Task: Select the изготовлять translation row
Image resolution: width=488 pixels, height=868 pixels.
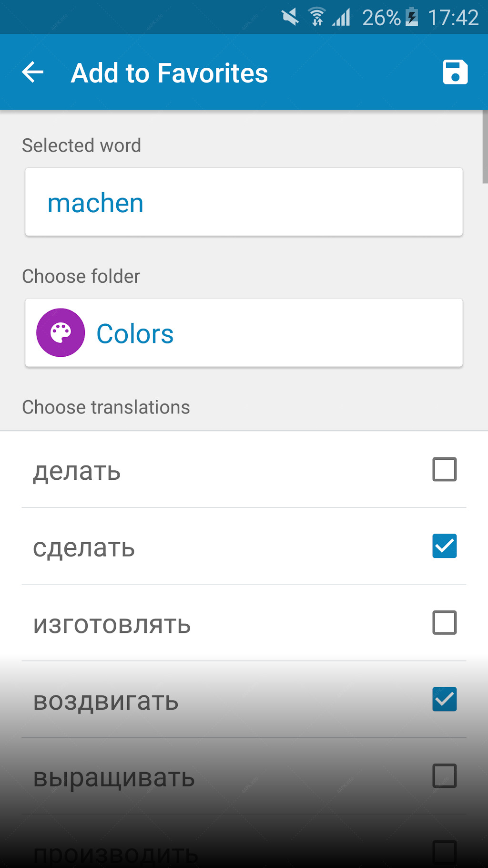Action: coord(244,623)
